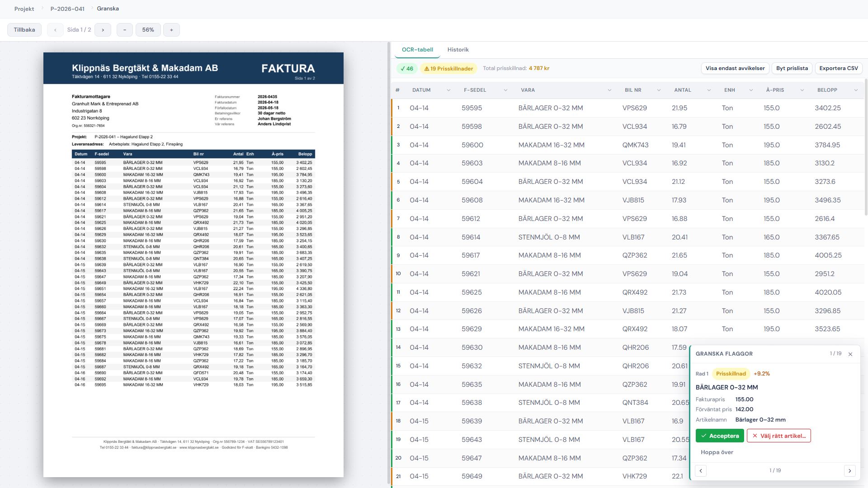Toggle Visa endast avvikelser filter
The width and height of the screenshot is (868, 488).
click(735, 68)
